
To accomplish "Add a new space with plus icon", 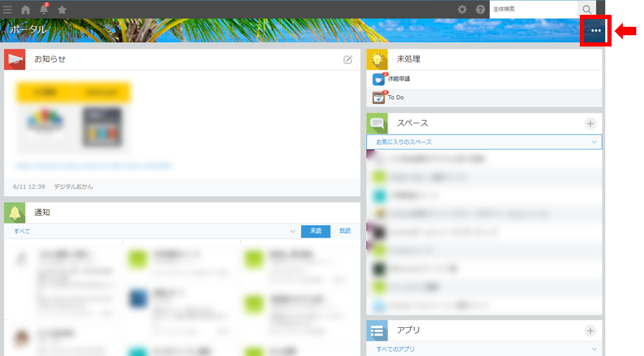I will [590, 124].
